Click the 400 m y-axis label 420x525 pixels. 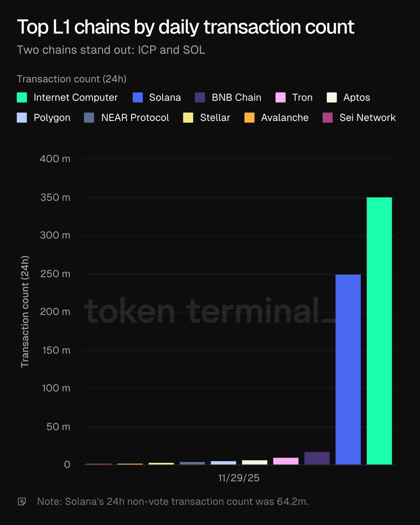[x=55, y=159]
